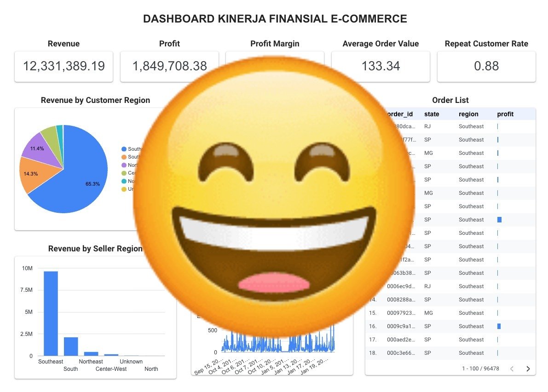This screenshot has width=548, height=392.
Task: Select order row 000aed2e…
Action: [x=450, y=340]
